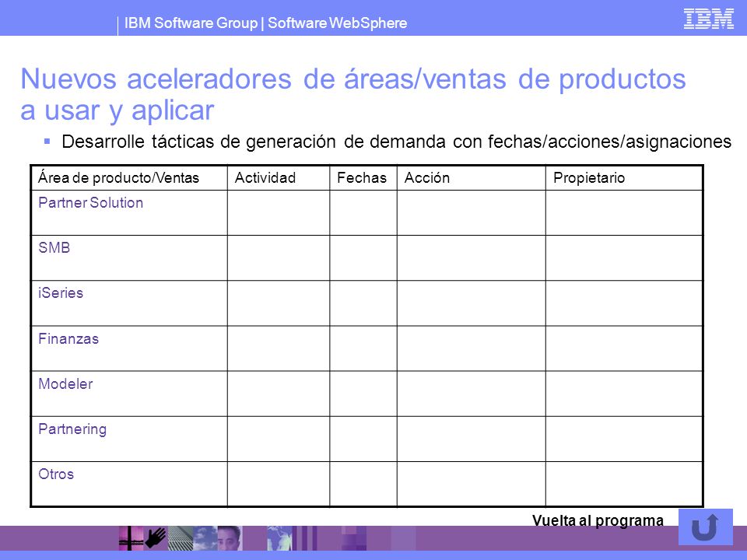Click the 'Propietario' column header
Viewport: 747px width, 560px height.
pos(589,177)
